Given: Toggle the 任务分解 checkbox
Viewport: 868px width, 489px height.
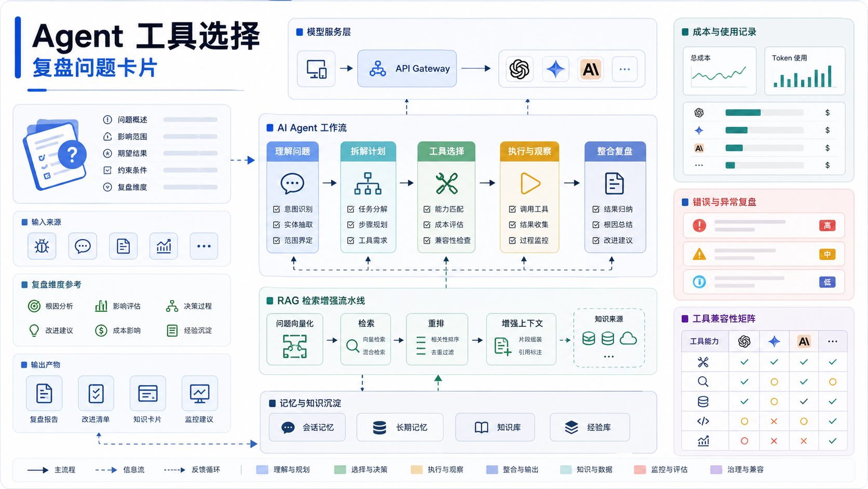Looking at the screenshot, I should pyautogui.click(x=351, y=209).
